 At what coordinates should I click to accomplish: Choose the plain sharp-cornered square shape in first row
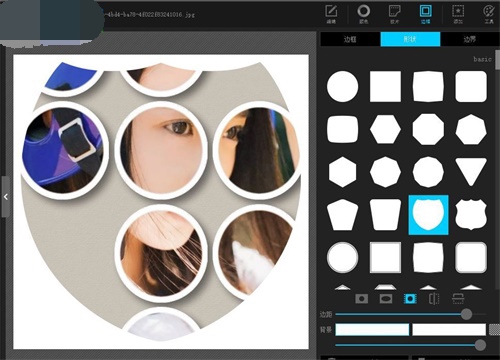(385, 86)
